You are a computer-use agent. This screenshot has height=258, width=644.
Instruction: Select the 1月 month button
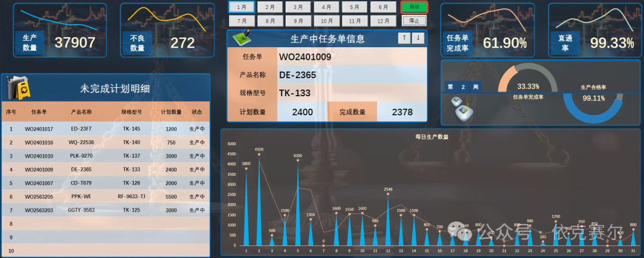(241, 7)
